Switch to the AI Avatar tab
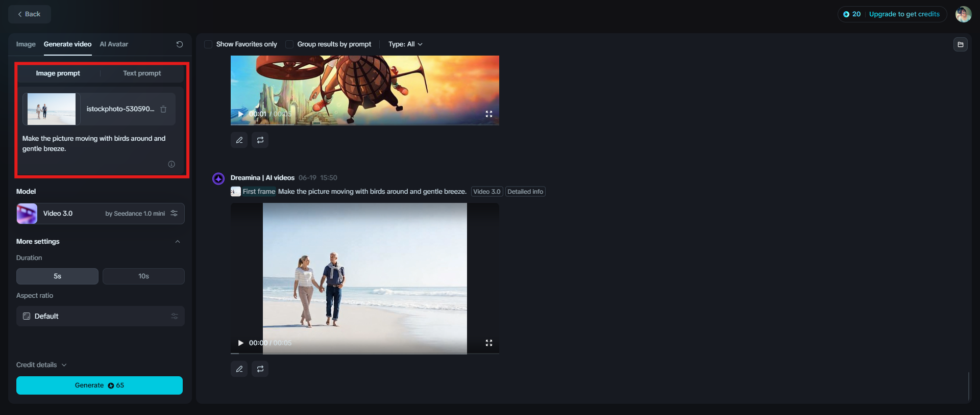The image size is (980, 415). [x=114, y=44]
